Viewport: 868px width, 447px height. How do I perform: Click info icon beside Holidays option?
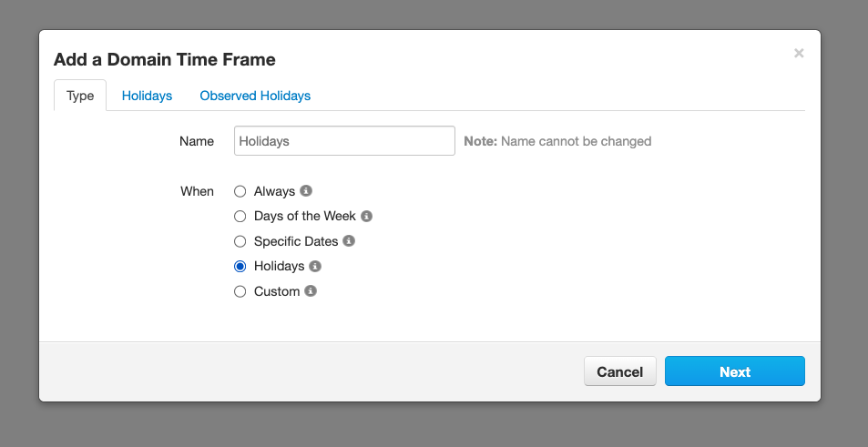click(x=315, y=266)
